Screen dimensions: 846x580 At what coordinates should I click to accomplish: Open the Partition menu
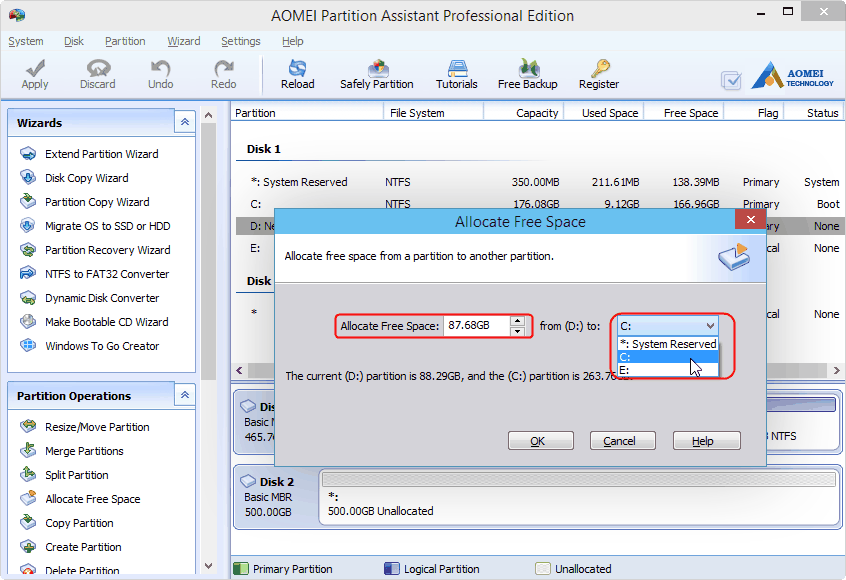click(x=125, y=41)
